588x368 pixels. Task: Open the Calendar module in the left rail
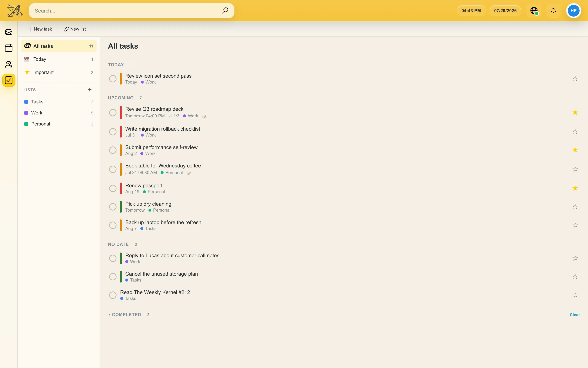(9, 48)
